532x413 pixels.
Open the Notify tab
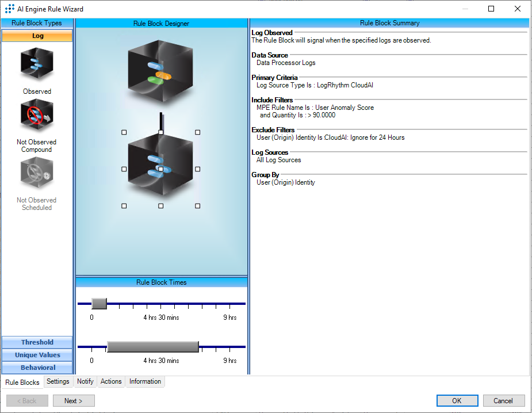[x=85, y=381]
